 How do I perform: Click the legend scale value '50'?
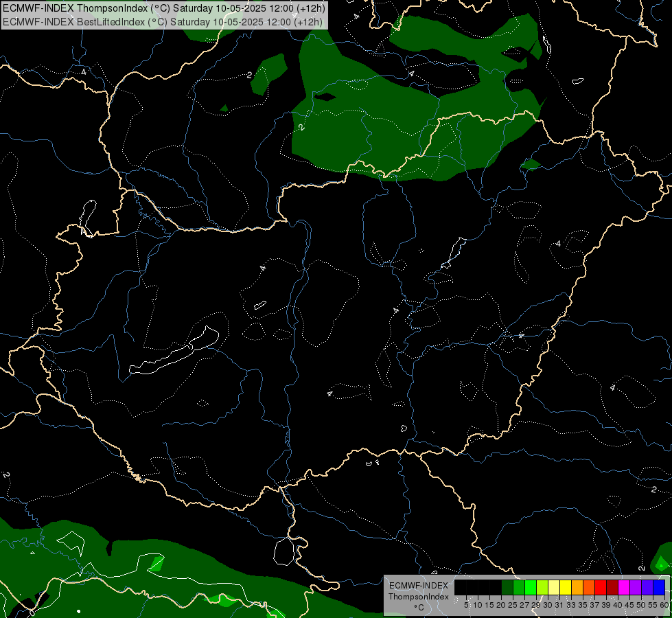pos(641,605)
